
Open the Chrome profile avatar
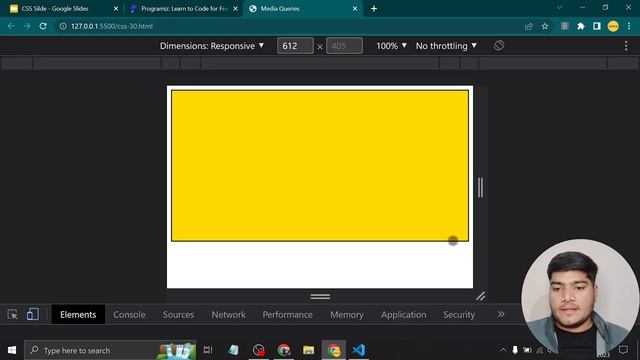tap(613, 26)
